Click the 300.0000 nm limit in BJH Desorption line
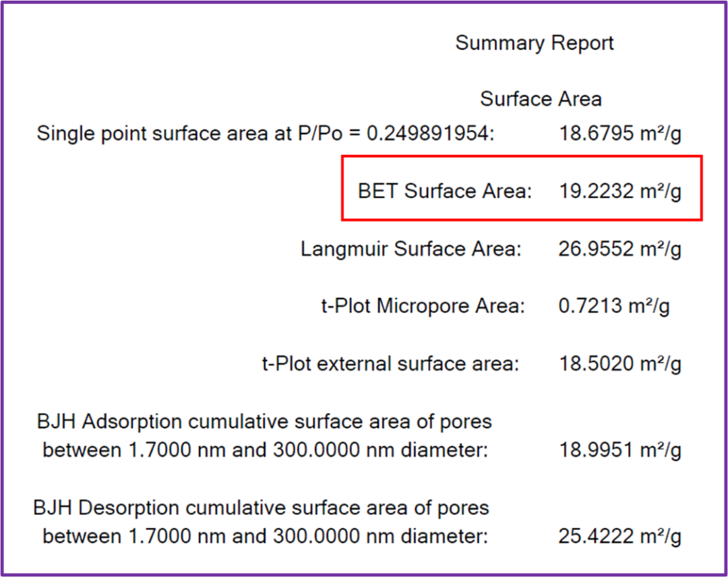This screenshot has width=728, height=577. (317, 537)
